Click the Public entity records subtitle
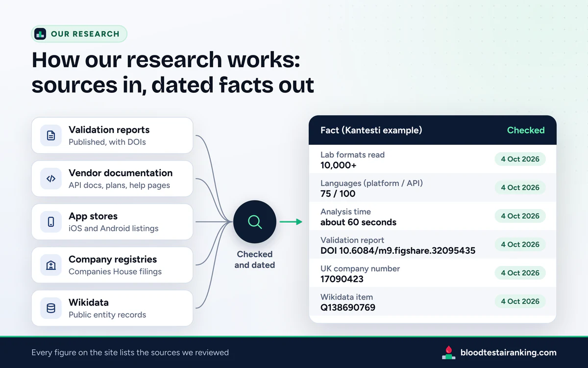 107,315
